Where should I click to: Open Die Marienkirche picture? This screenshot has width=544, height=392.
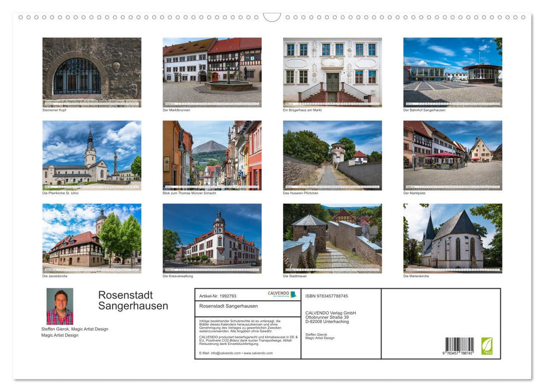pyautogui.click(x=453, y=239)
